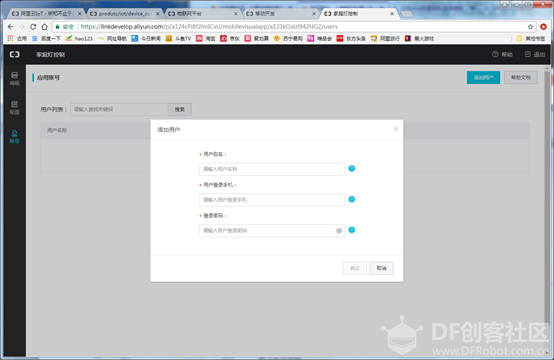The image size is (554, 360).
Task: Click the 家庭灯控制 app title in header
Action: coord(51,54)
